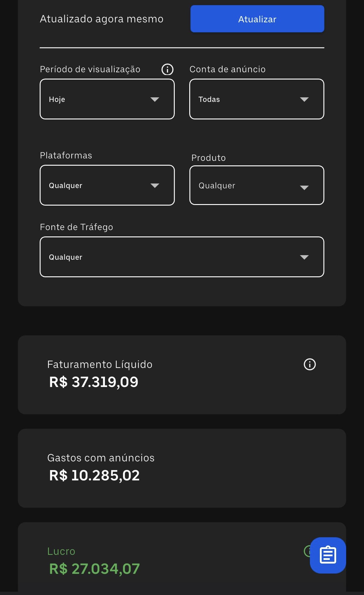Click the R$ 10.285,02 ad spend value
Viewport: 364px width, 595px height.
pyautogui.click(x=94, y=475)
